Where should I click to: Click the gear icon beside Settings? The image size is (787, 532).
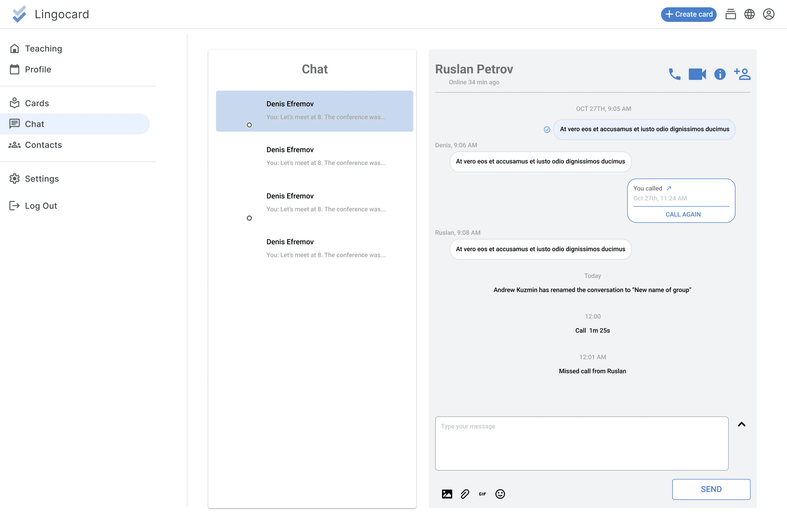click(14, 178)
